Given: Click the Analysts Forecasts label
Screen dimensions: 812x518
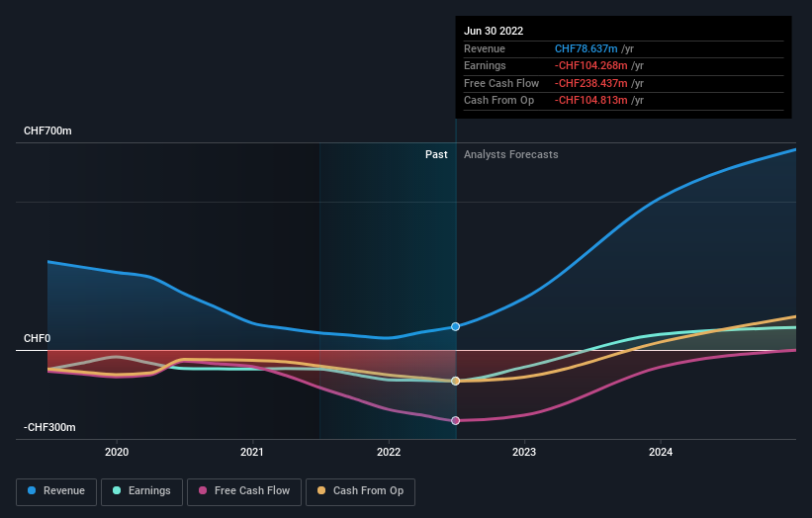Looking at the screenshot, I should pos(510,155).
